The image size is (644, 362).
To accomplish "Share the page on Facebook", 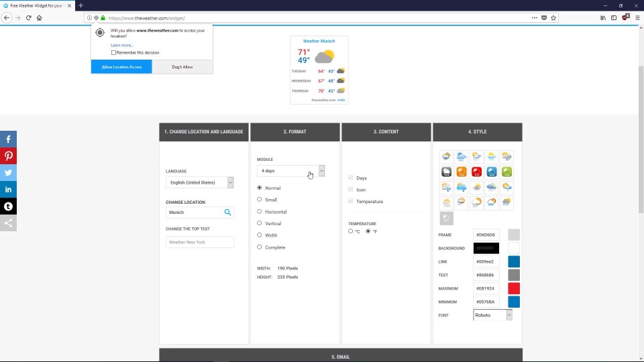I will point(8,139).
